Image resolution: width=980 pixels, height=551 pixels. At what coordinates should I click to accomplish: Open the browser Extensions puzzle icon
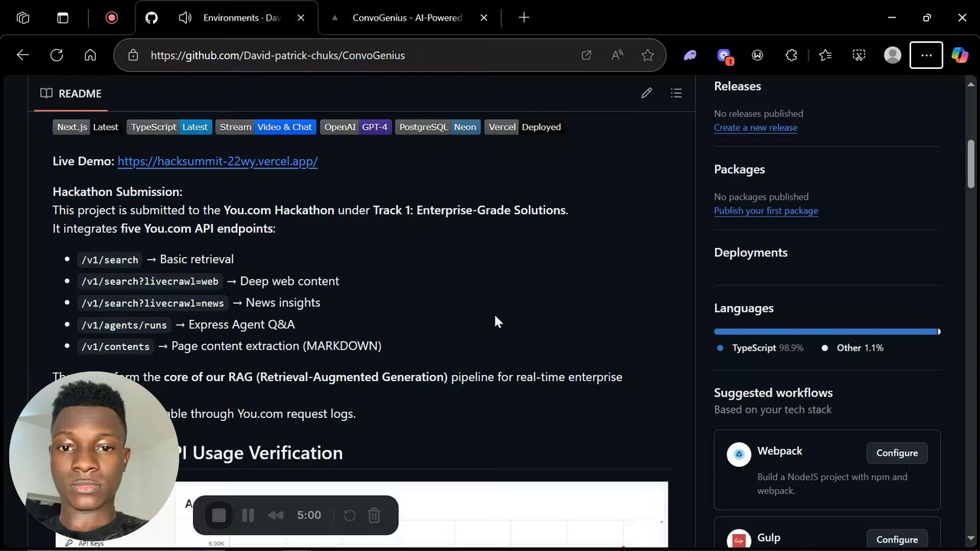pyautogui.click(x=792, y=55)
